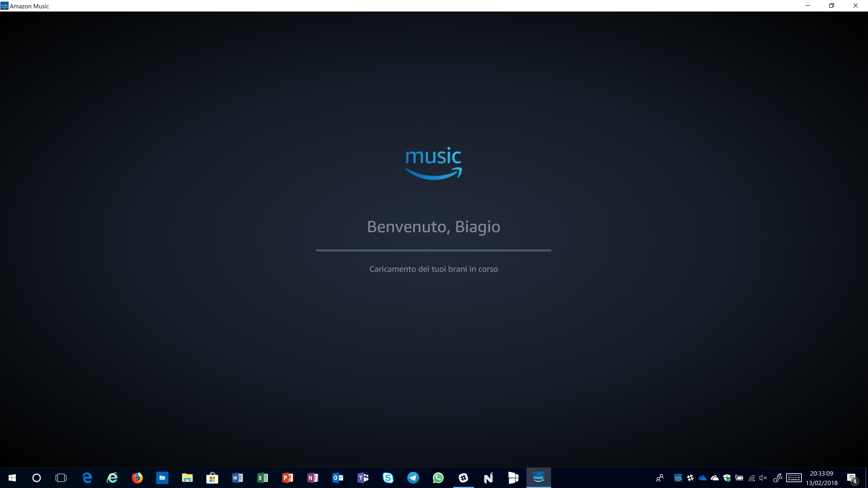Unmute the volume tray icon
Screen dimensions: 868x488
point(763,478)
